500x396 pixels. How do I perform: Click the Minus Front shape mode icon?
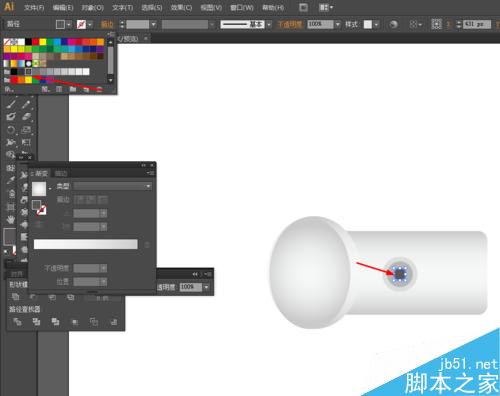coord(34,296)
